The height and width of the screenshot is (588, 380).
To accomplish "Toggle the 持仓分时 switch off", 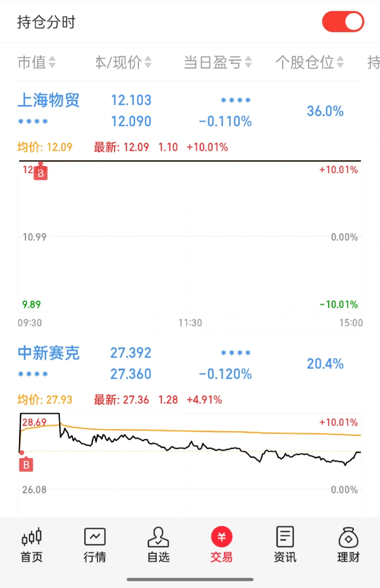I will click(343, 22).
